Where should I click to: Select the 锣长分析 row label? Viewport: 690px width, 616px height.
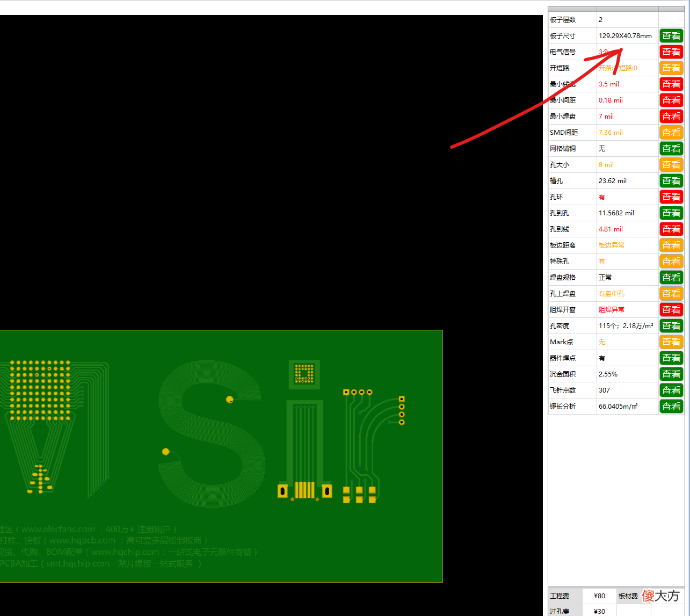click(x=563, y=407)
